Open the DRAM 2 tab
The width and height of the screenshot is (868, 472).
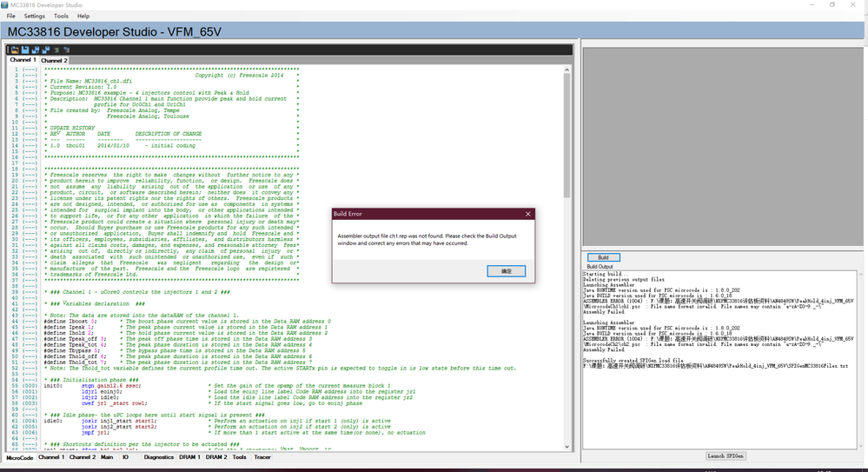click(216, 457)
